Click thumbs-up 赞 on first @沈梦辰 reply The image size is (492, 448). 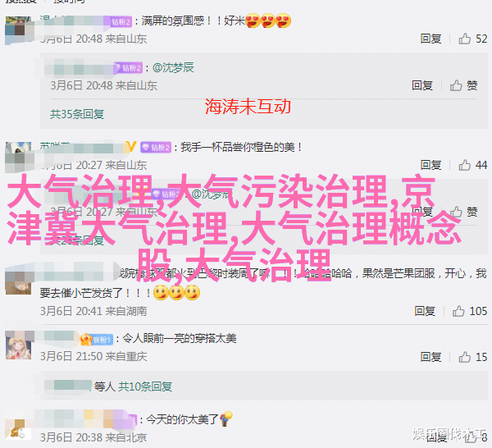pyautogui.click(x=464, y=85)
